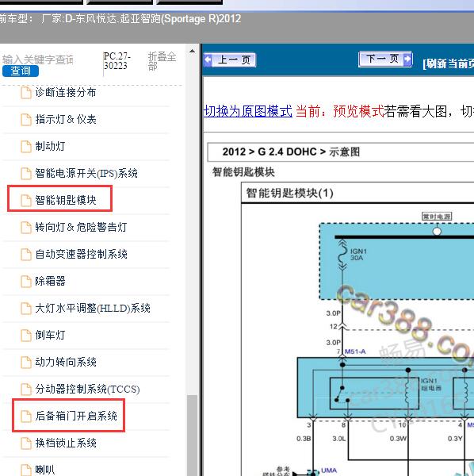Screen dimensions: 474x476
Task: Open 诊断连接分布 tree item
Action: (x=66, y=92)
